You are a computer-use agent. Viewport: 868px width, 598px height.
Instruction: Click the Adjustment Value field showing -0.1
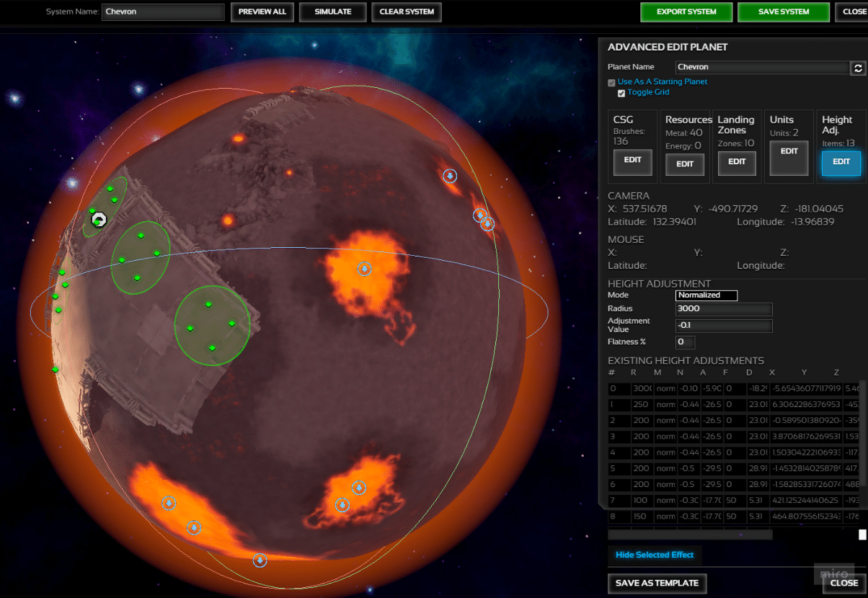[x=724, y=326]
